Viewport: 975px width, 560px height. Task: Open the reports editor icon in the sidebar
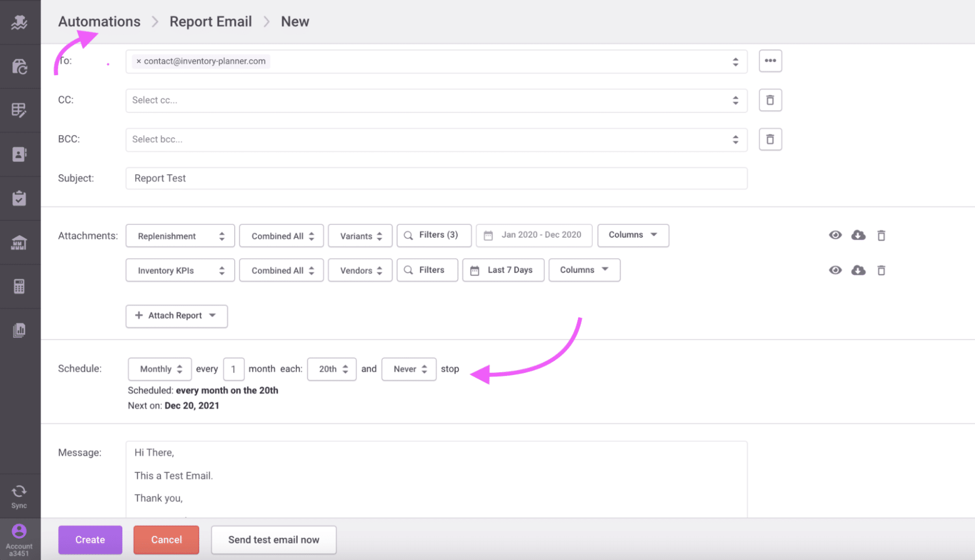tap(20, 110)
